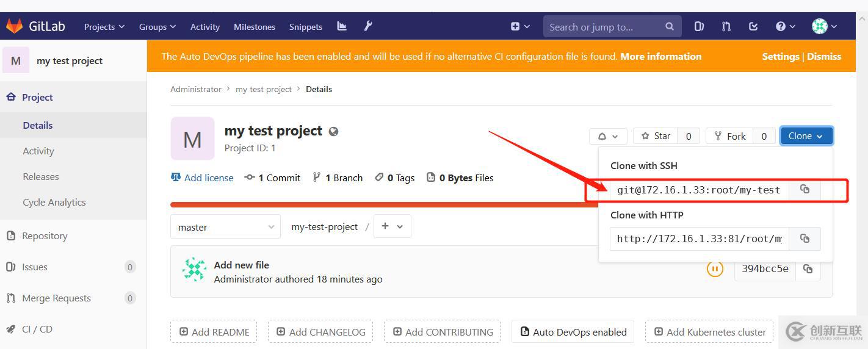Expand the notification bell dropdown
The height and width of the screenshot is (349, 868).
pyautogui.click(x=607, y=136)
